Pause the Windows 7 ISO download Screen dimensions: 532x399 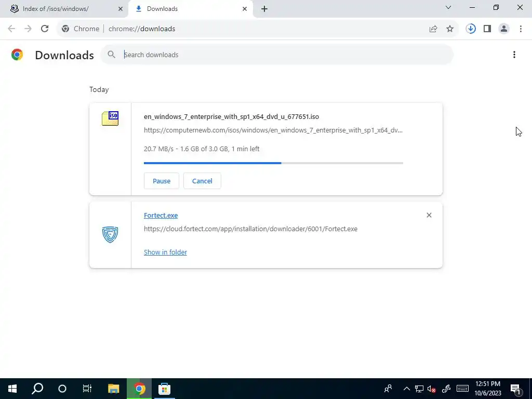162,181
